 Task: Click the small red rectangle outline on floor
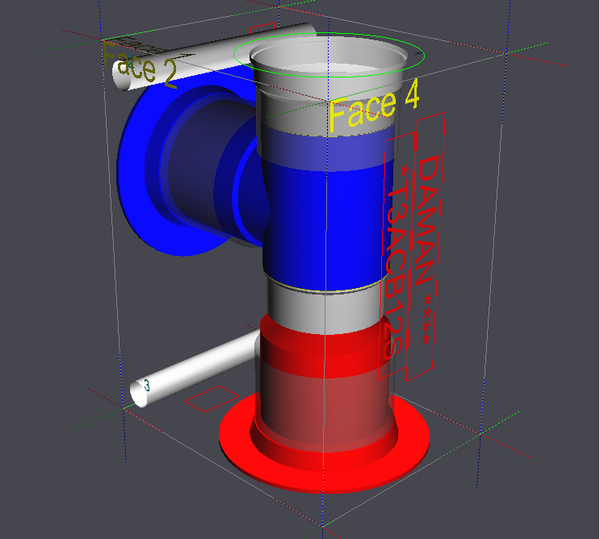212,399
